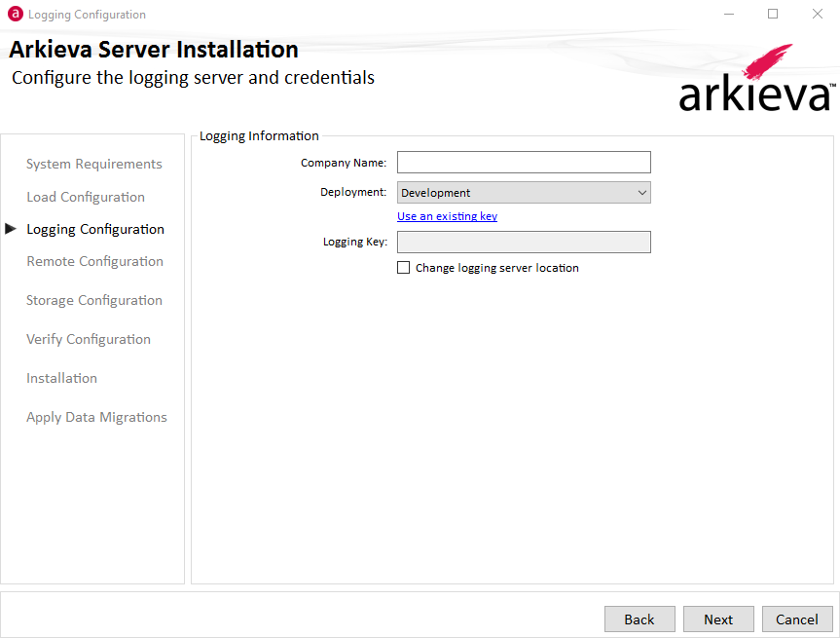Select Logging Configuration step
Image resolution: width=840 pixels, height=638 pixels.
(94, 230)
